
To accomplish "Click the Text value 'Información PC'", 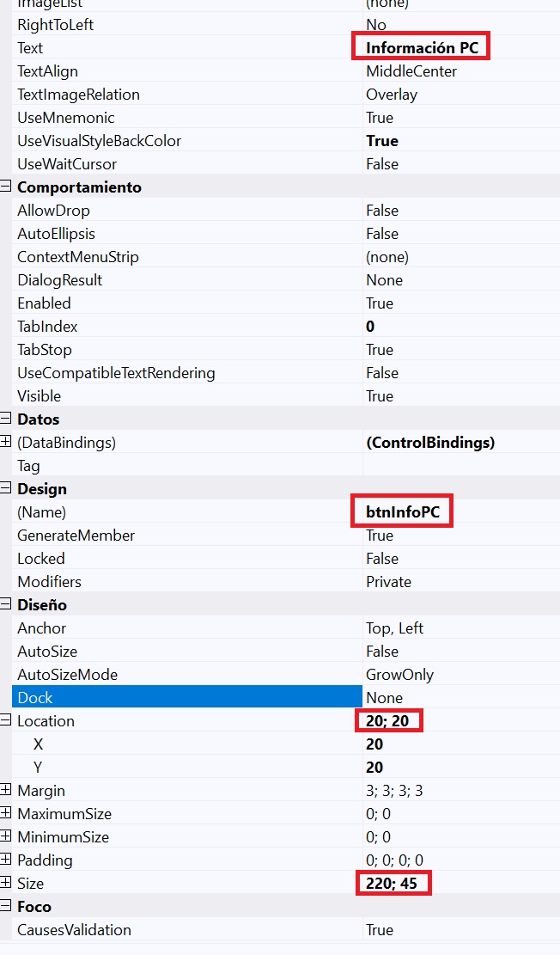I will 421,47.
